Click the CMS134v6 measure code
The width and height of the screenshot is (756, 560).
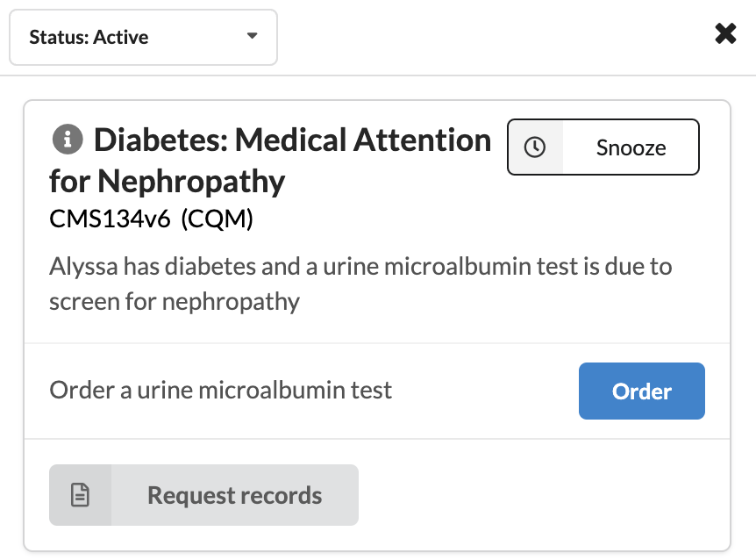coord(110,219)
